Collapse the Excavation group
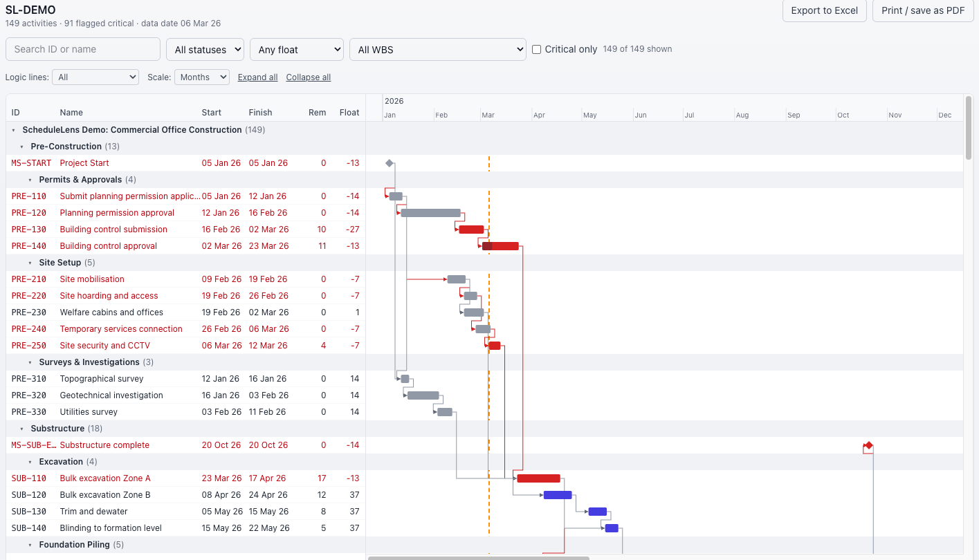This screenshot has height=560, width=979. tap(30, 462)
